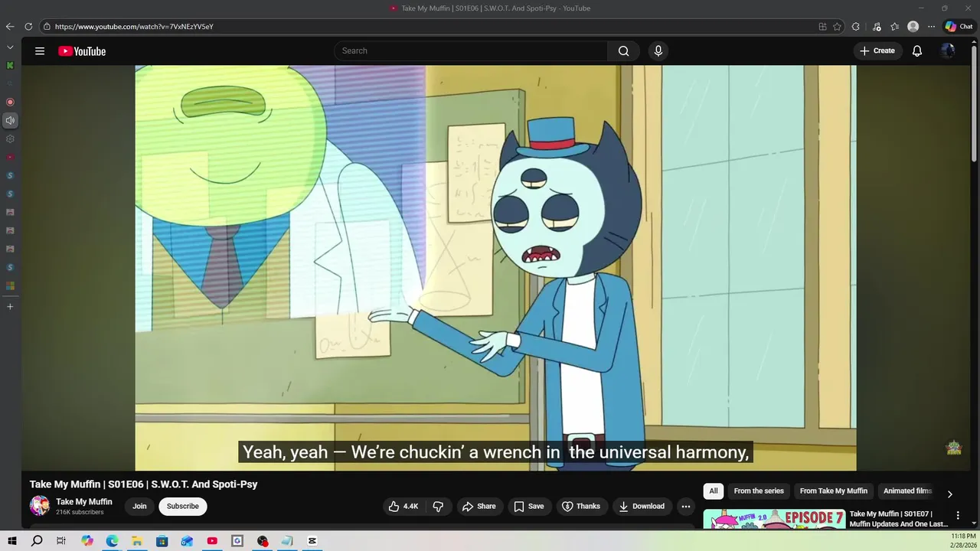Open browser profile avatar
Image resolution: width=980 pixels, height=551 pixels.
pos(913,27)
